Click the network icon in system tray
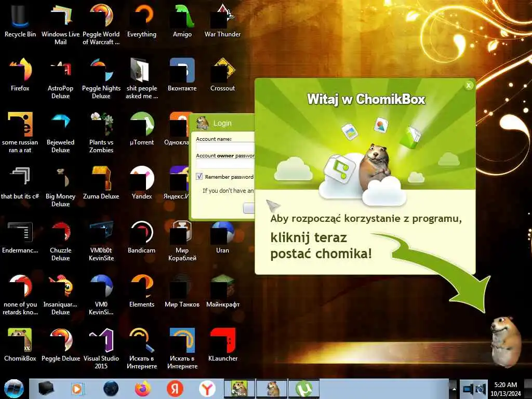 coord(468,389)
